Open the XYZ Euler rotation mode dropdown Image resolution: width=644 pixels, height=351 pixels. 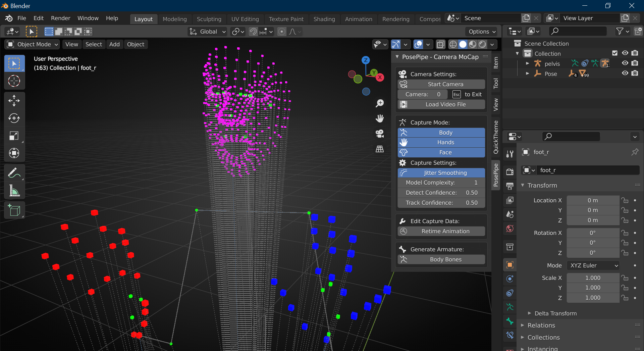(x=593, y=265)
